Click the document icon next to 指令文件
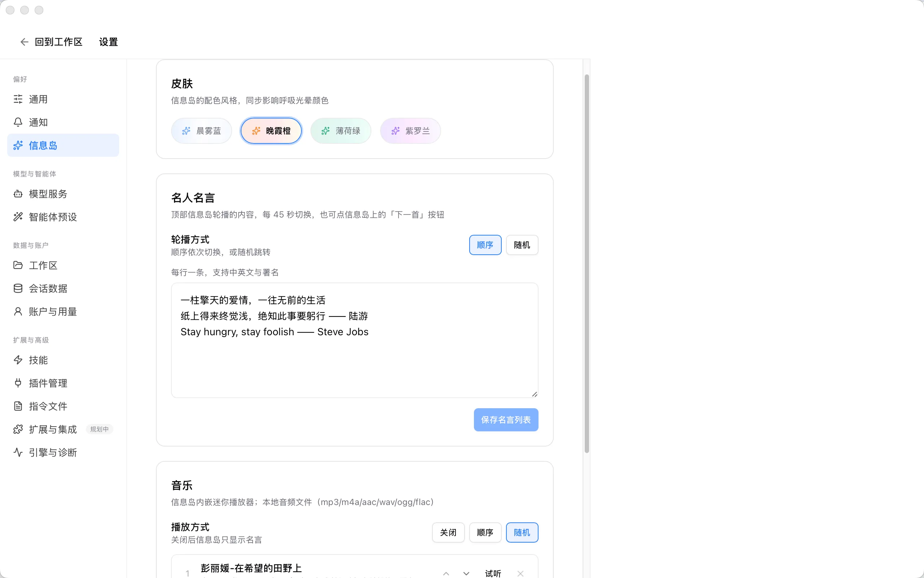This screenshot has width=924, height=578. point(18,406)
